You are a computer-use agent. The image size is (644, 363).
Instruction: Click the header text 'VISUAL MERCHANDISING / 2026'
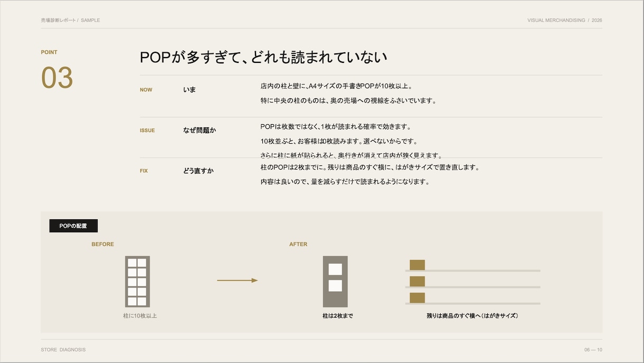pos(565,20)
